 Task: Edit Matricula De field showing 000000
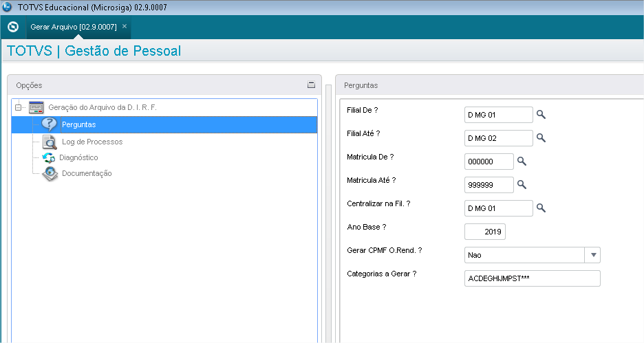(489, 162)
